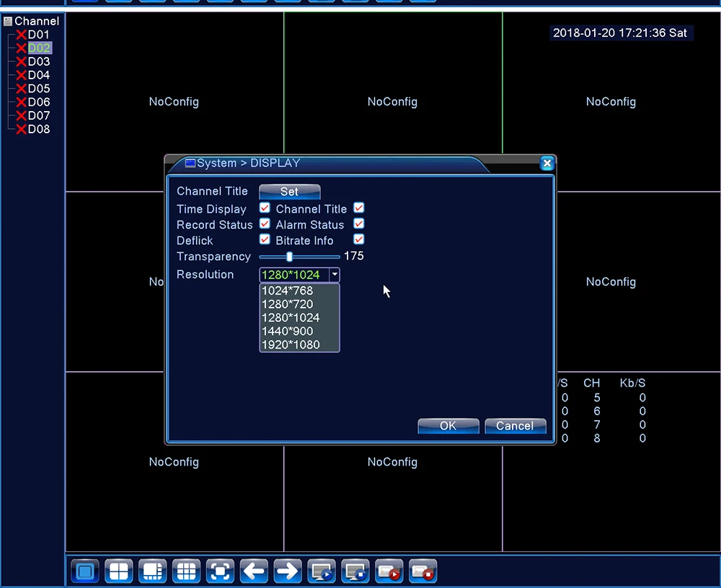Click the red X beside D01
Image resolution: width=721 pixels, height=588 pixels.
[x=21, y=35]
